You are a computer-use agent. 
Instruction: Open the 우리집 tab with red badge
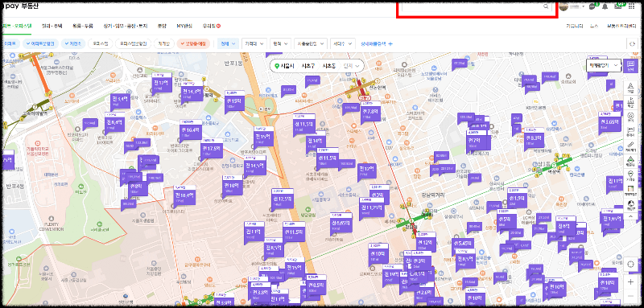point(211,26)
